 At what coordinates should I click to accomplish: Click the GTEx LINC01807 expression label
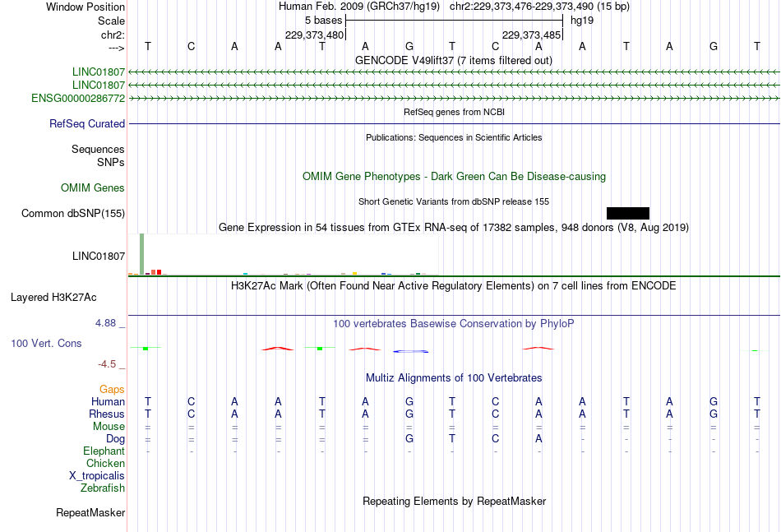pyautogui.click(x=98, y=256)
